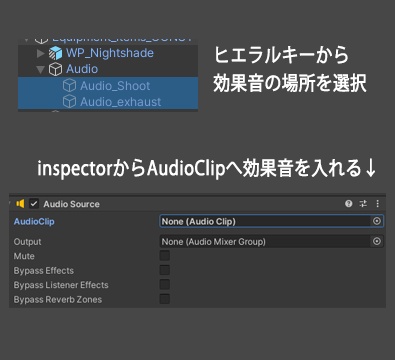Open Audio Source three-dot context menu

tap(377, 204)
